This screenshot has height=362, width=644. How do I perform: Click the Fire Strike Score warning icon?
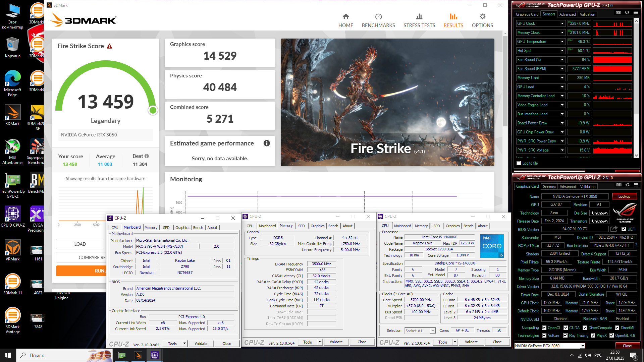pos(109,46)
